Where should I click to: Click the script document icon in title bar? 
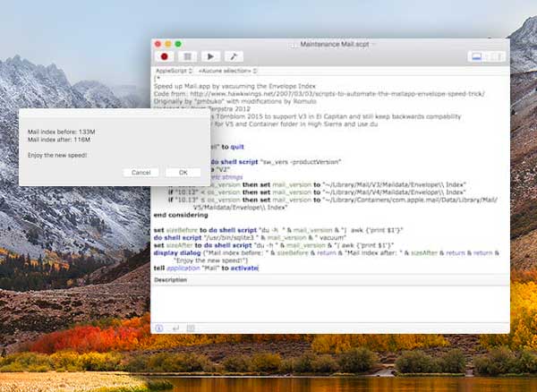tap(294, 45)
